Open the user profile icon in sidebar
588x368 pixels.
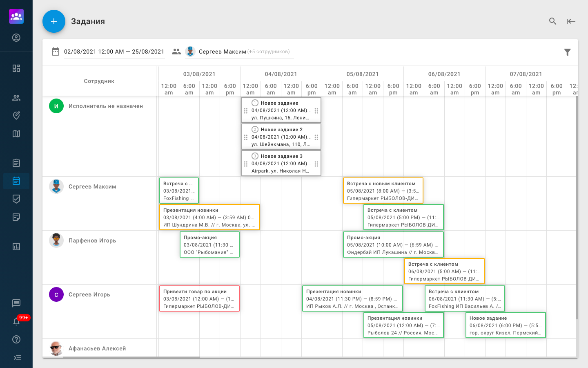click(16, 38)
